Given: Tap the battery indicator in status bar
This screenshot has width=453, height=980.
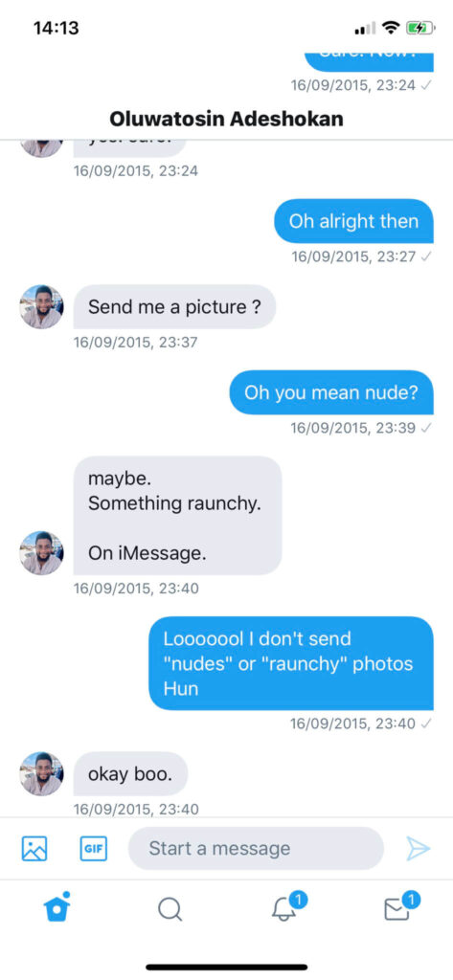Looking at the screenshot, I should click(419, 28).
